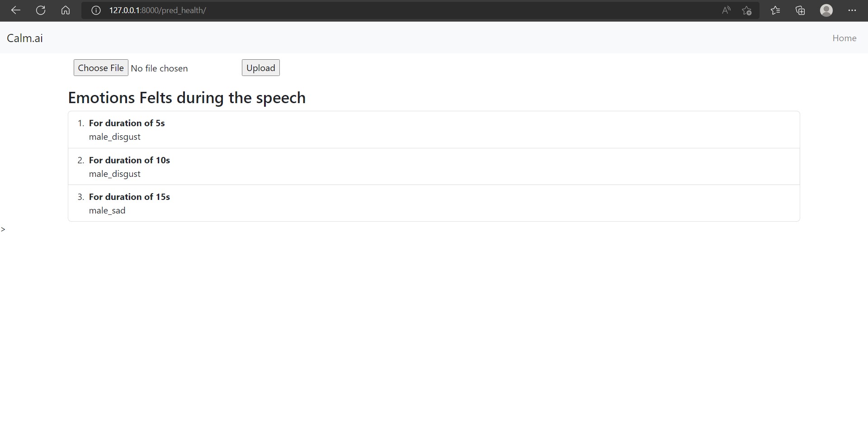Open the user profile avatar
The width and height of the screenshot is (868, 446).
(826, 10)
